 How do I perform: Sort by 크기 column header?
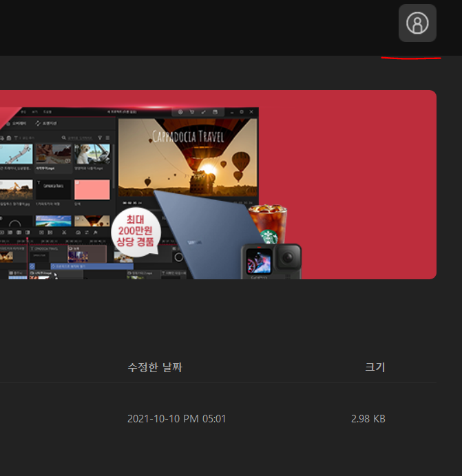tap(375, 367)
